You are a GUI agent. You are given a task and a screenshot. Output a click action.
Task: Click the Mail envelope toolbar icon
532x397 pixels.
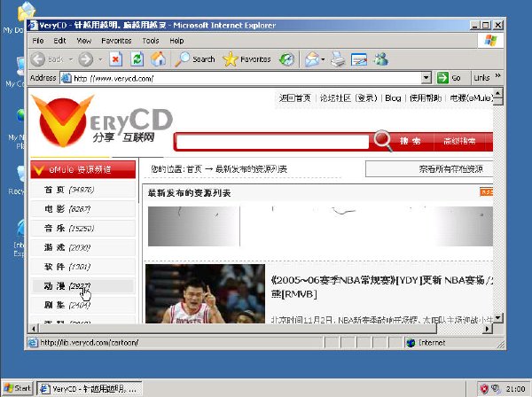pyautogui.click(x=311, y=59)
